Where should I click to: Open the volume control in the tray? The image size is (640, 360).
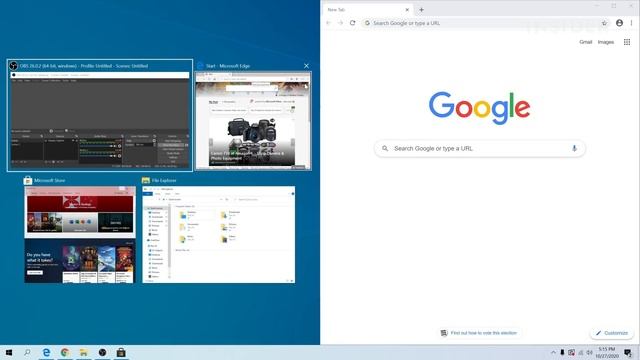(x=589, y=353)
